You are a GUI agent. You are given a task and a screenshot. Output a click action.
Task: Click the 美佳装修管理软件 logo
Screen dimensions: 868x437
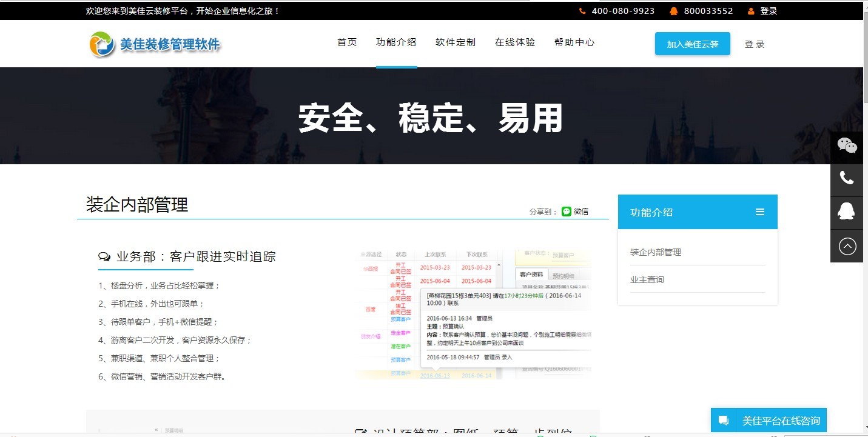pyautogui.click(x=155, y=43)
